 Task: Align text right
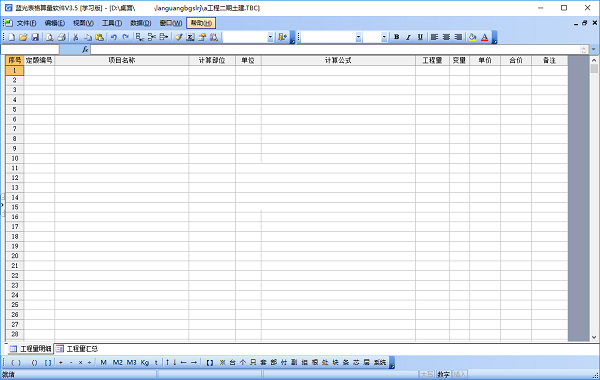tap(458, 37)
